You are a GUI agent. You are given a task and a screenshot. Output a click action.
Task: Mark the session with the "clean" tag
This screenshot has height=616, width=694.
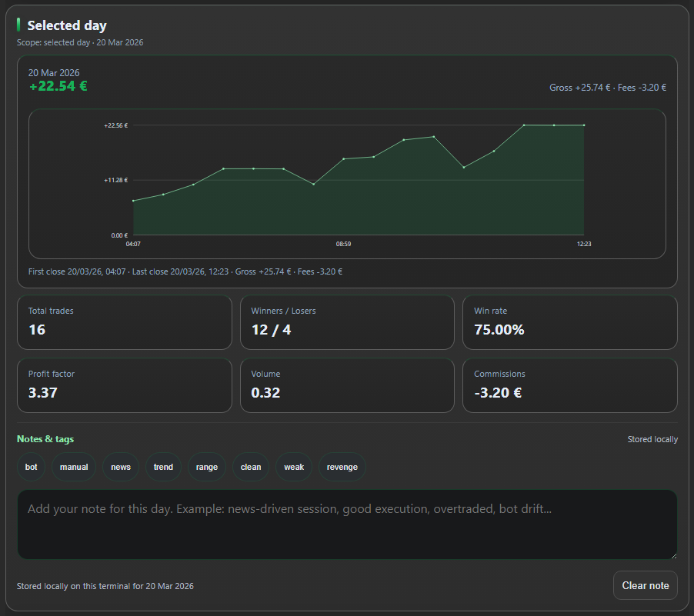pos(250,467)
